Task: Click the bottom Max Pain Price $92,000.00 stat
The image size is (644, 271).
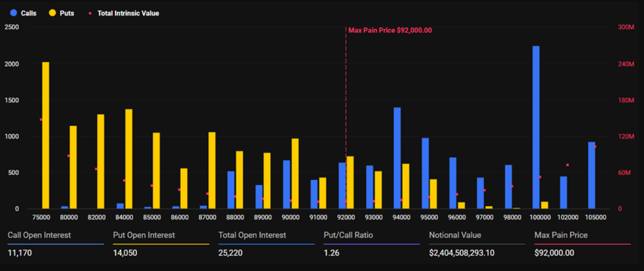Action: pyautogui.click(x=554, y=253)
